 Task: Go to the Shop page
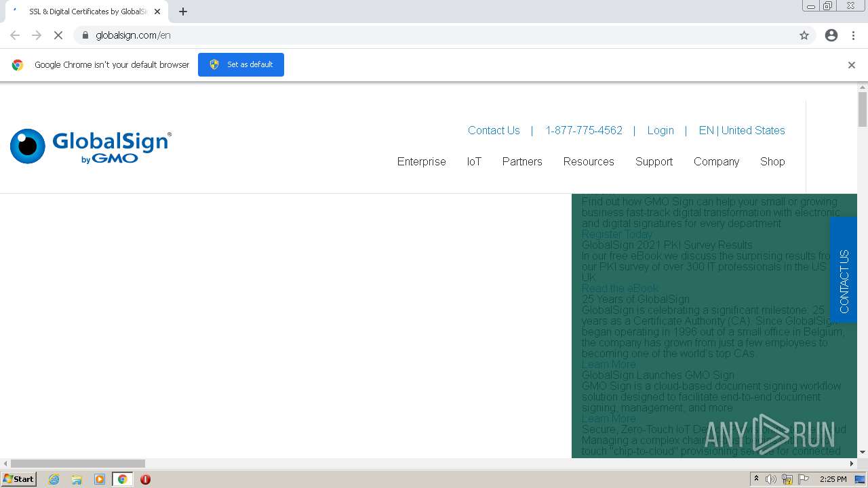tap(772, 161)
